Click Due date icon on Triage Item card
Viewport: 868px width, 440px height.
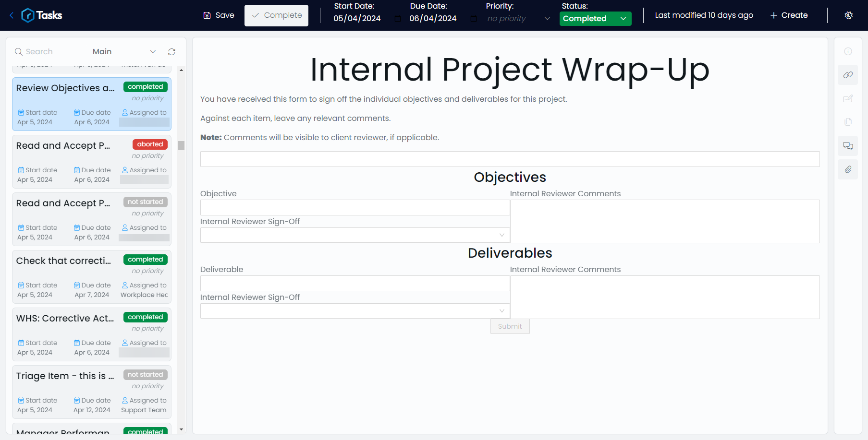tap(77, 401)
